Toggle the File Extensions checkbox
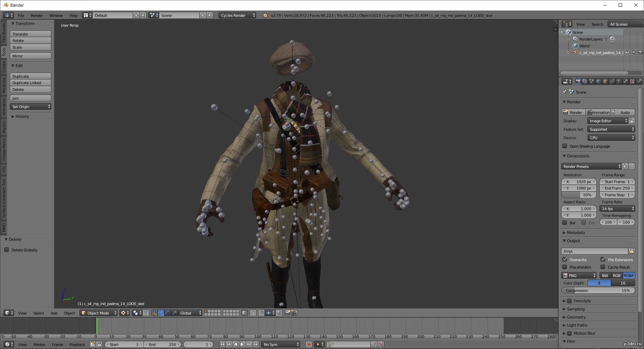The image size is (644, 349). coord(603,259)
